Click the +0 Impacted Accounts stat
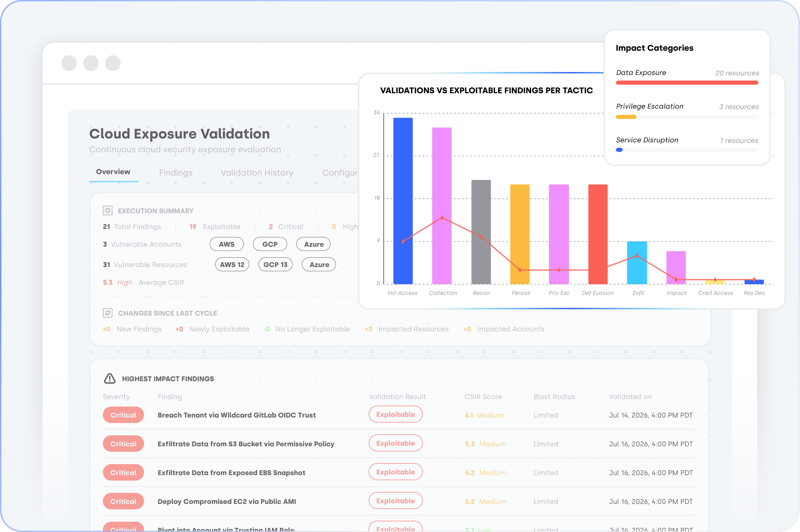 coord(504,329)
